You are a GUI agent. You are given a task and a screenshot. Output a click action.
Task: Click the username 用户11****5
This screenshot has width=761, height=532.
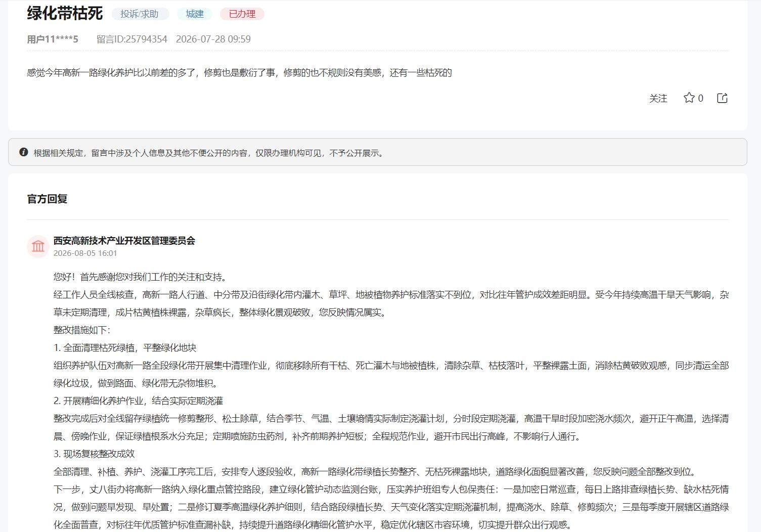point(53,39)
